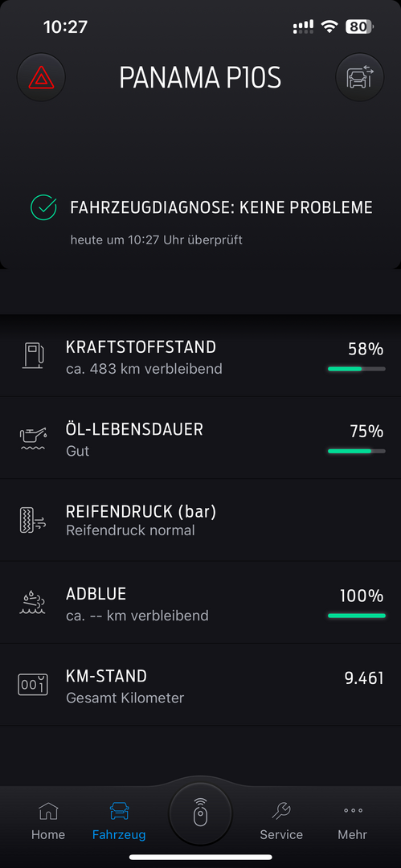Tap the red hazard warning triangle icon
This screenshot has width=401, height=868.
tap(42, 77)
